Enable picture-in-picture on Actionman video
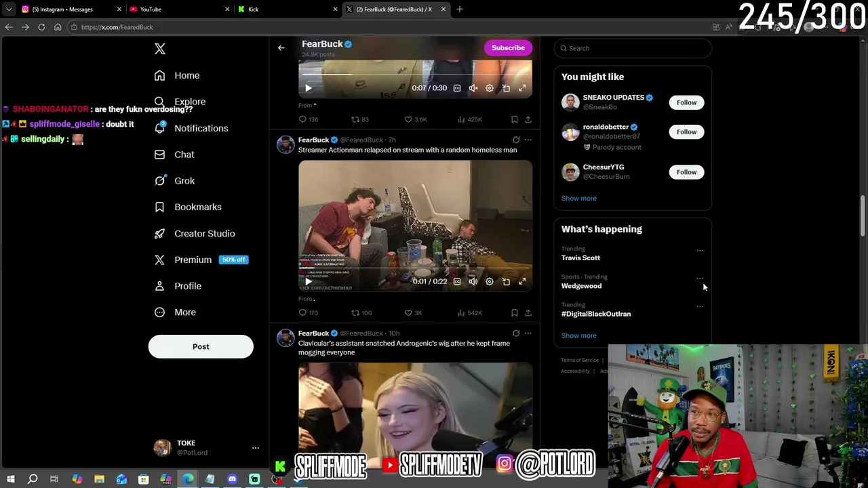Image resolution: width=868 pixels, height=488 pixels. click(x=506, y=281)
